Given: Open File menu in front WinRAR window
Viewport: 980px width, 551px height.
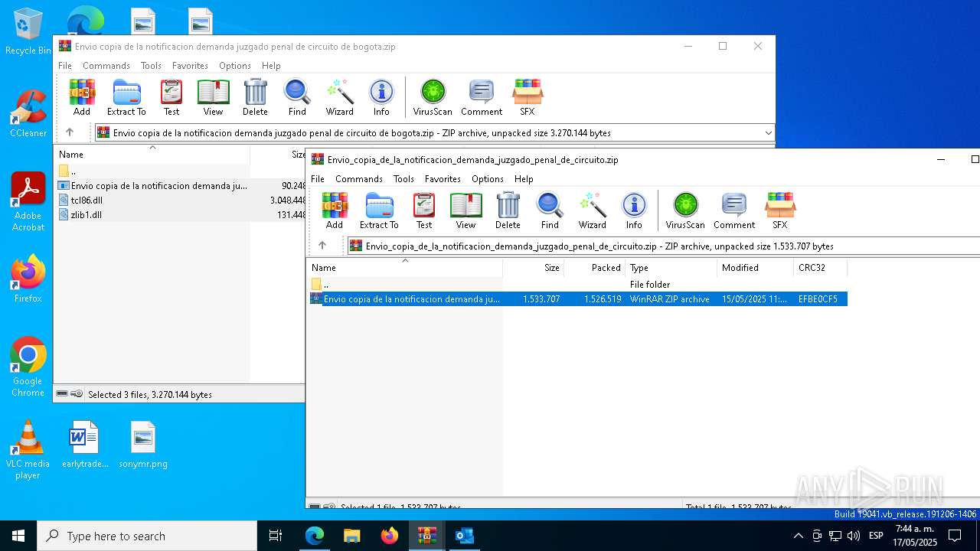Looking at the screenshot, I should [318, 179].
